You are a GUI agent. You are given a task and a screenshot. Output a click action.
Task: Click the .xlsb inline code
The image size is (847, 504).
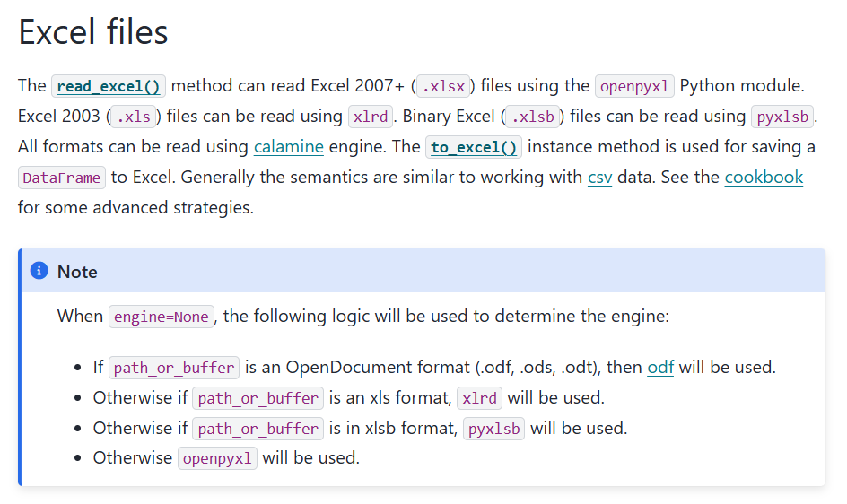pyautogui.click(x=533, y=117)
